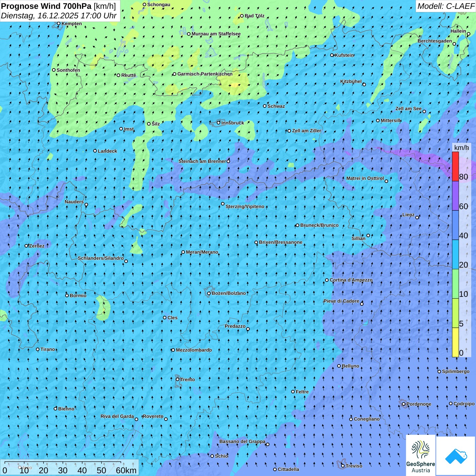Click the Lienz label
The image size is (476, 476).
point(408,215)
